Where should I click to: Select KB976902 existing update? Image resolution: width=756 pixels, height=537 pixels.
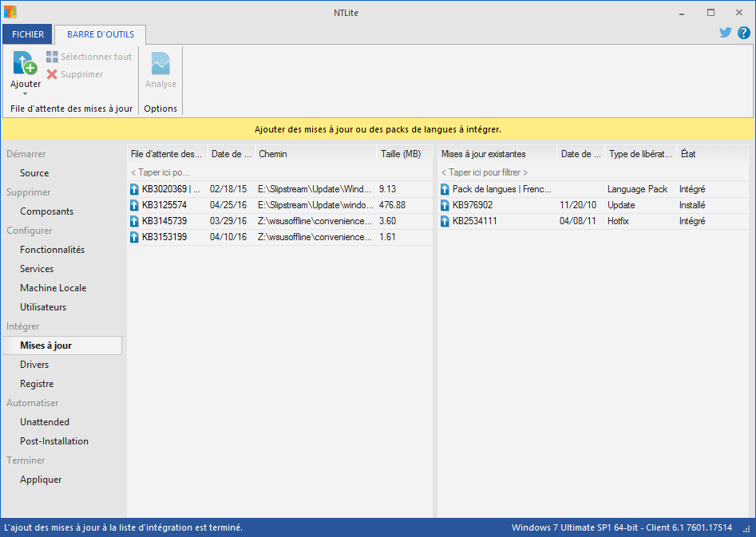tap(473, 205)
